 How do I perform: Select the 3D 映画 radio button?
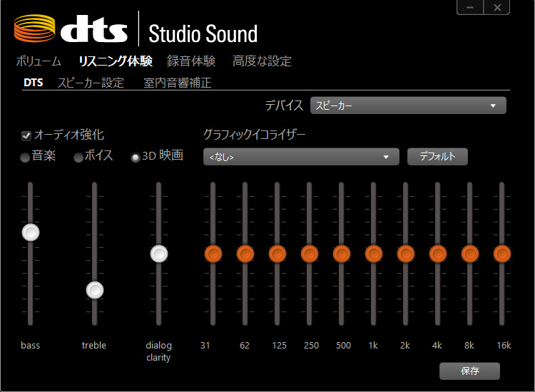136,157
